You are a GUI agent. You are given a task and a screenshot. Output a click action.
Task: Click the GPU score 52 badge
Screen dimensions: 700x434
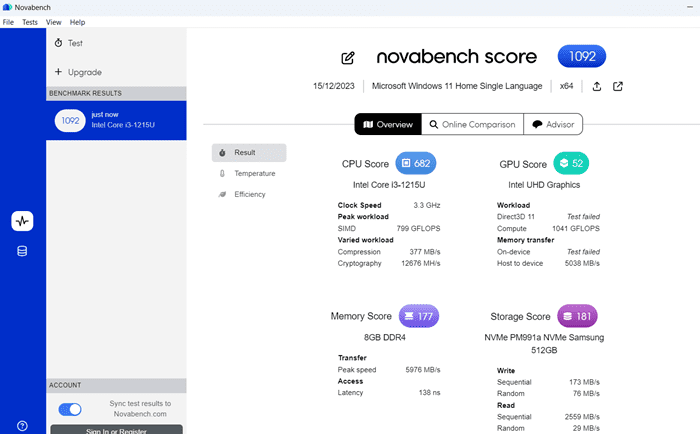click(x=571, y=163)
